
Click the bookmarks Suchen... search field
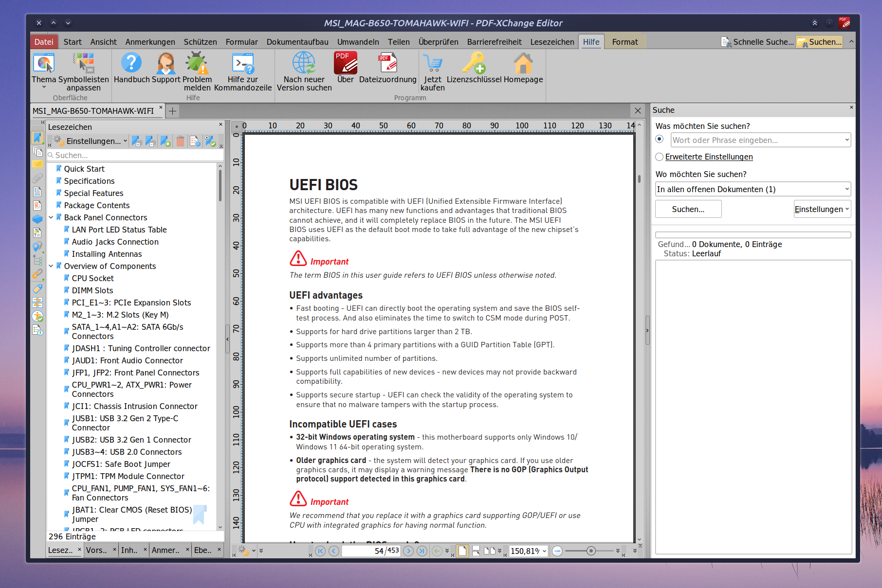coord(135,155)
